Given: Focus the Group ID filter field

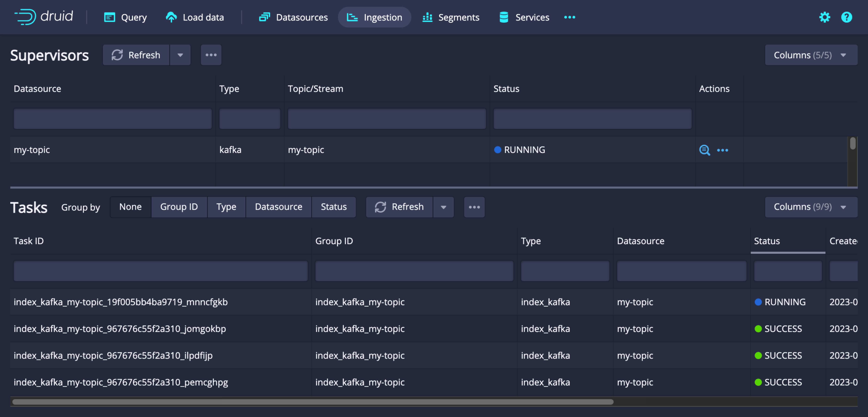Looking at the screenshot, I should [x=414, y=271].
